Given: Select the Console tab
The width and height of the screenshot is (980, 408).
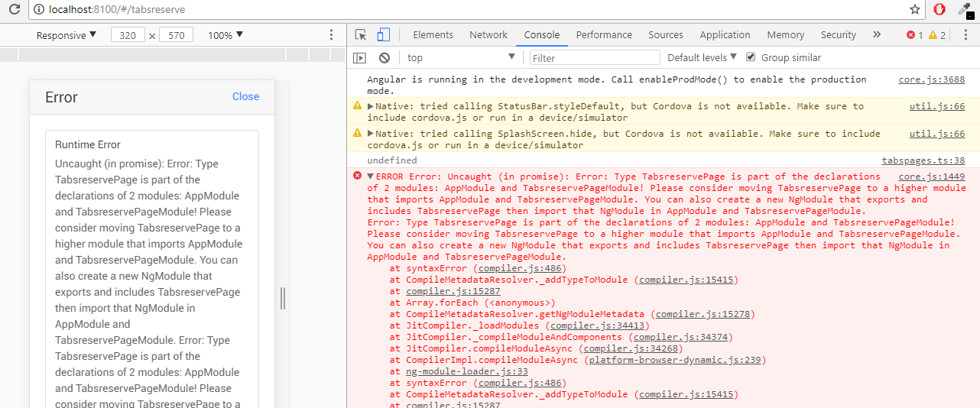Looking at the screenshot, I should point(542,35).
